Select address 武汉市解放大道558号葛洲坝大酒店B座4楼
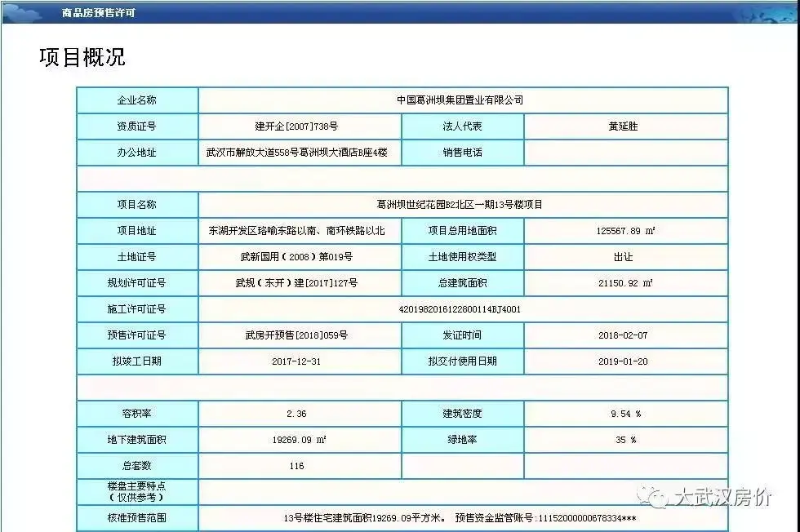The width and height of the screenshot is (800, 532). coord(296,153)
